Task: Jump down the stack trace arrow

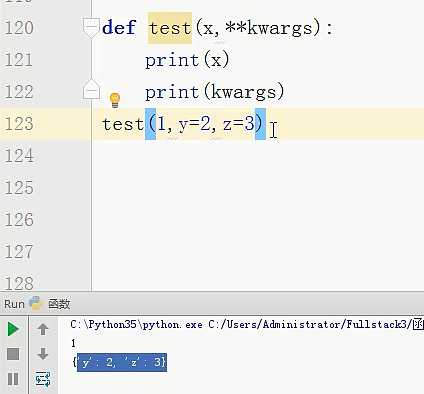Action: click(43, 354)
